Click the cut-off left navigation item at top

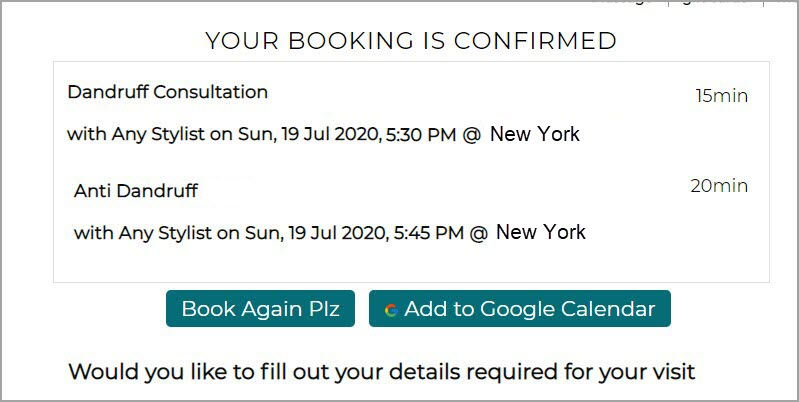(623, 2)
